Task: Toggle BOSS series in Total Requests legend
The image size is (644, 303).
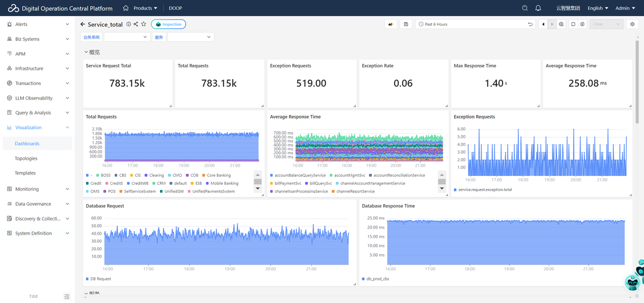Action: (103, 175)
